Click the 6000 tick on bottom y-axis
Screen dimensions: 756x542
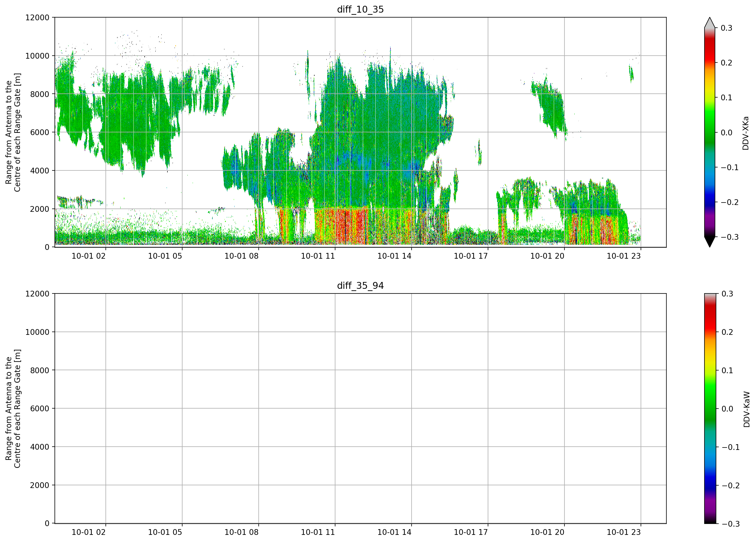click(40, 408)
